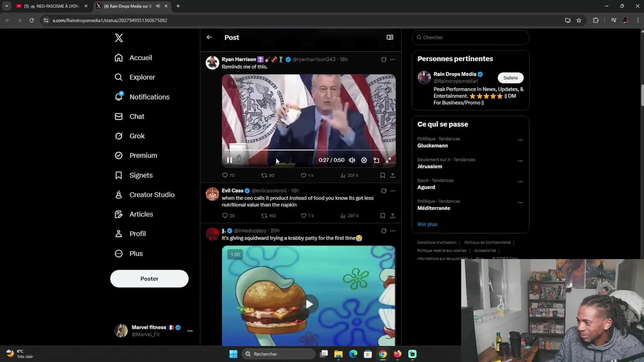Screen dimensions: 644x362
Task: Open Notifications in the sidebar
Action: [142, 97]
